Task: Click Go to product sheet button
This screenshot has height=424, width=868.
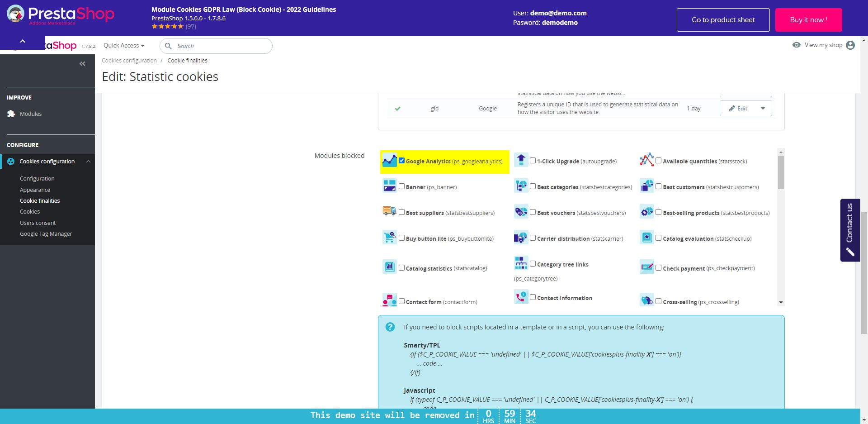Action: (723, 20)
